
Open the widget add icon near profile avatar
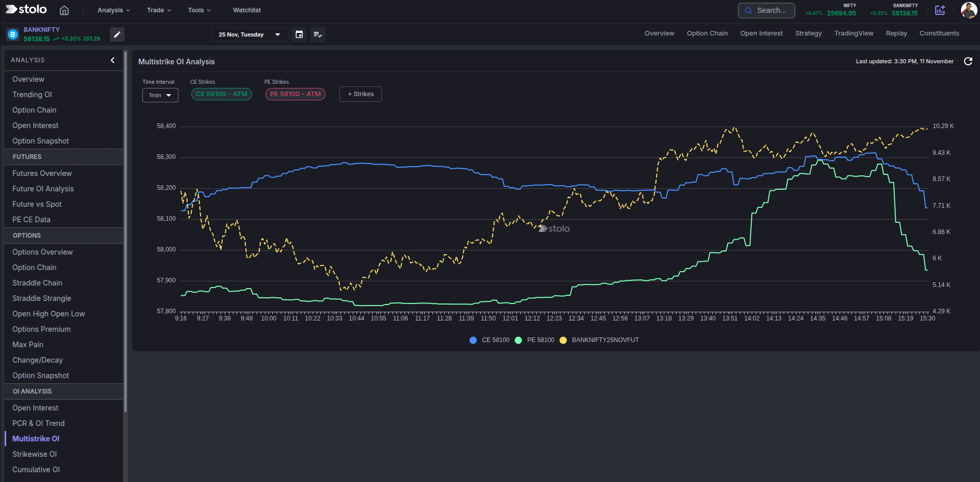coord(940,10)
